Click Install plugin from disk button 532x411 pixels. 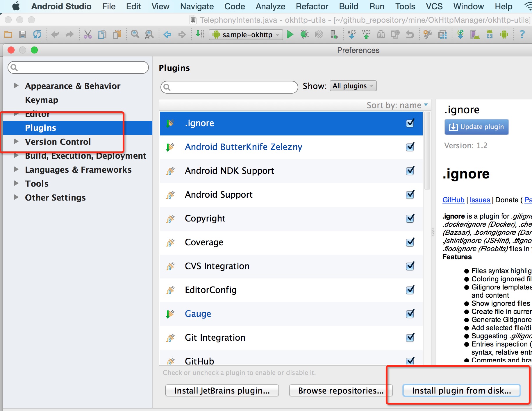click(461, 390)
